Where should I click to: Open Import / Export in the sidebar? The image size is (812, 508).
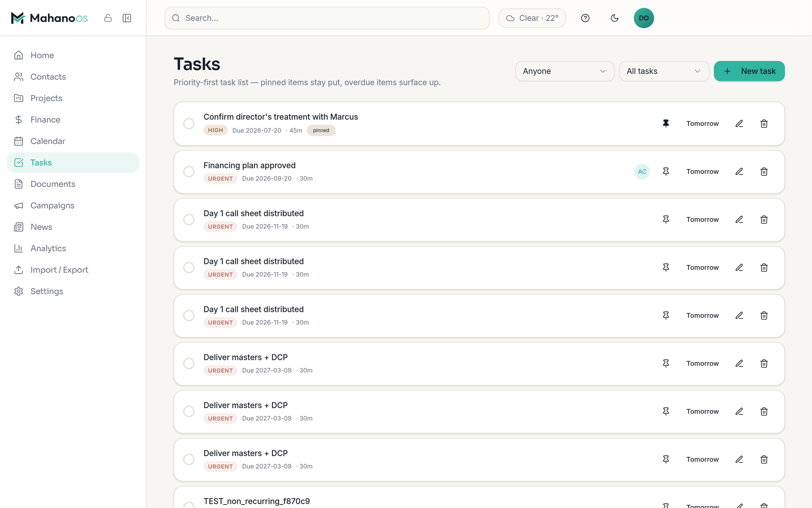[73, 270]
